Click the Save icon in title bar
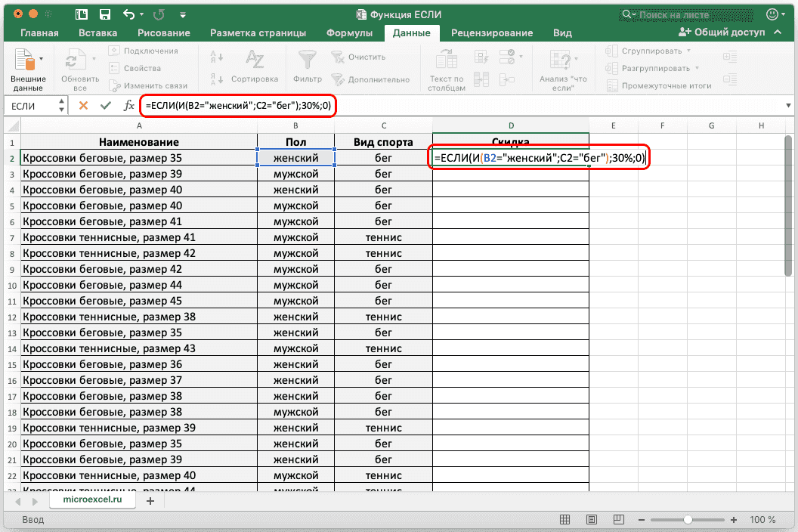The height and width of the screenshot is (532, 798). (x=104, y=14)
